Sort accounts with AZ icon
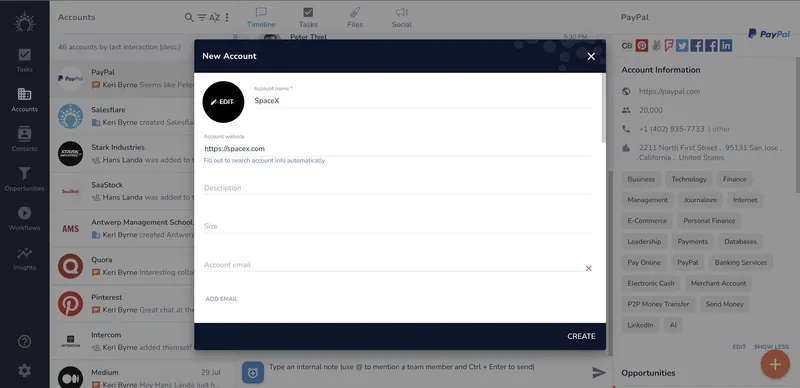 pyautogui.click(x=214, y=17)
